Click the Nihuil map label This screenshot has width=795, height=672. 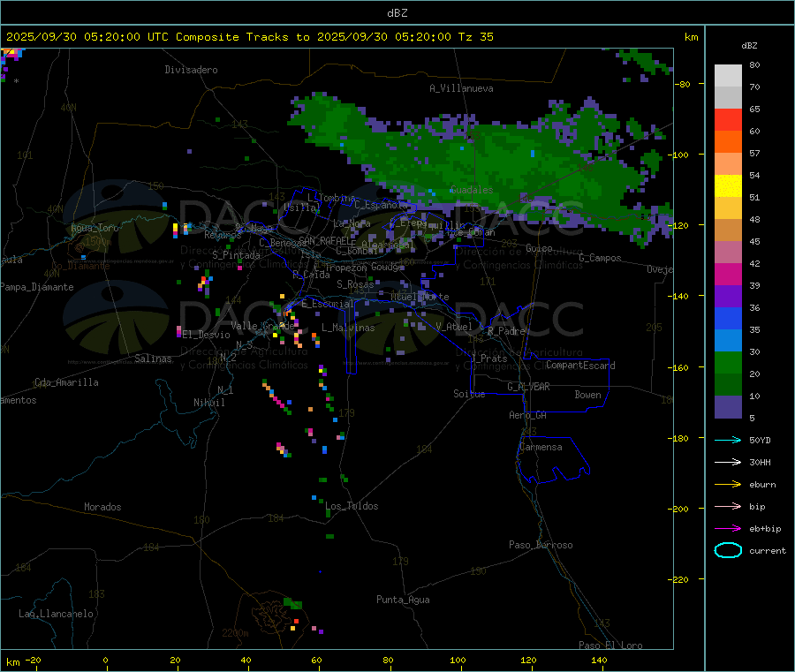point(208,403)
